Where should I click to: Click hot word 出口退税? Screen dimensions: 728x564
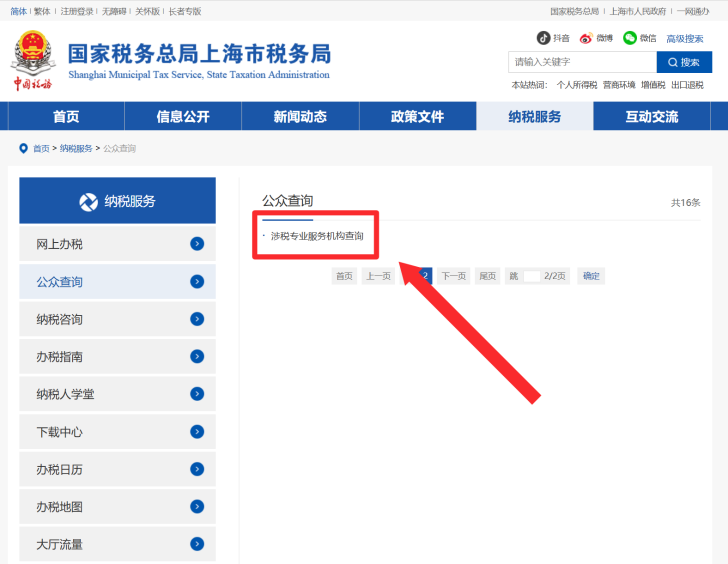(x=687, y=85)
